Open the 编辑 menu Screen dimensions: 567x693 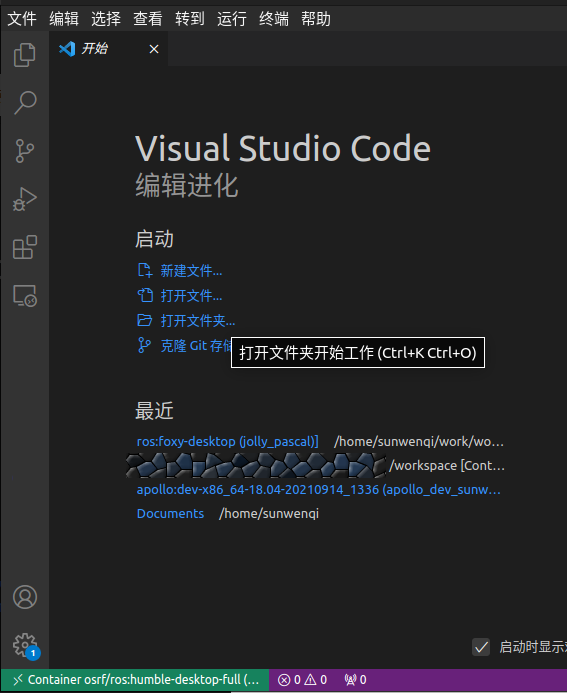pos(64,19)
